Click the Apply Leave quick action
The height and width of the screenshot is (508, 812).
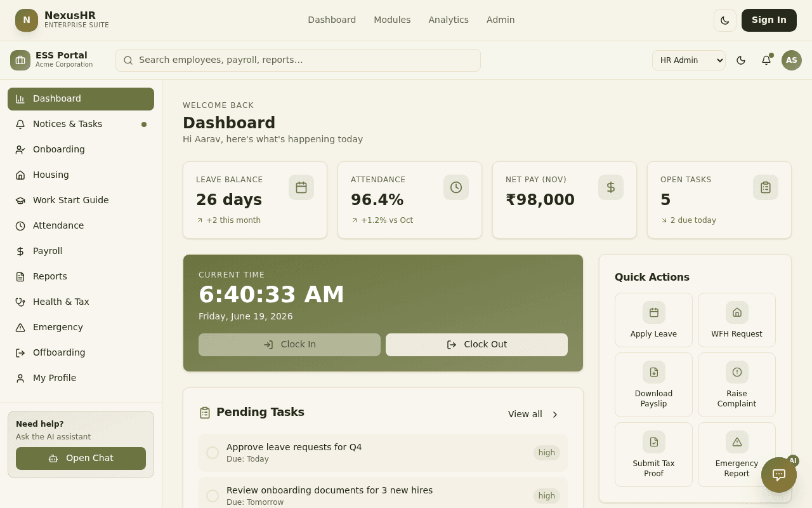[653, 320]
